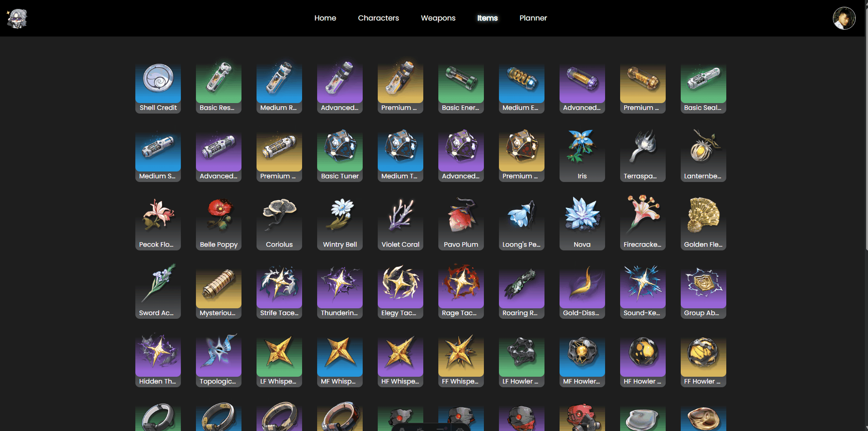Go to the Characters page
The height and width of the screenshot is (431, 868).
[x=378, y=18]
